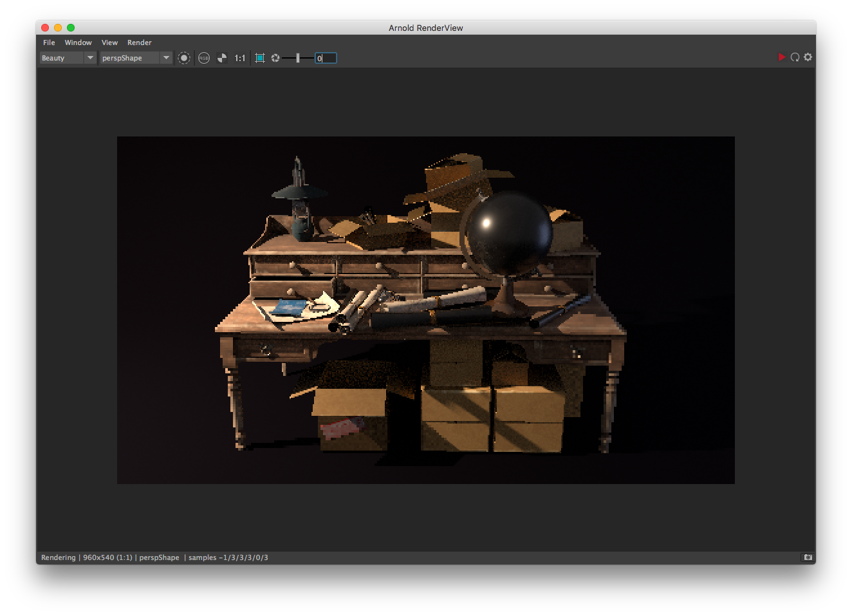
Task: Adjust the exposure slider handle
Action: coord(297,57)
